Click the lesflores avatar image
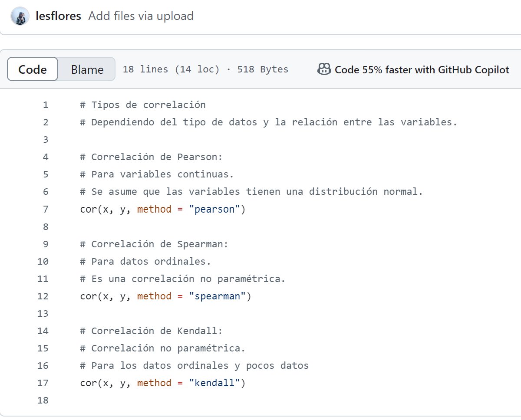This screenshot has width=521, height=420. 20,16
